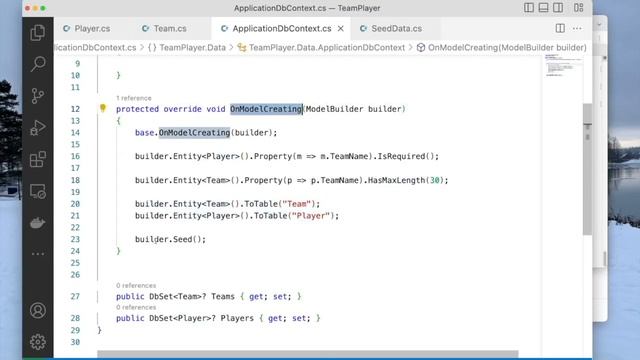Open the Remote Explorer view
The image size is (640, 360).
coord(38,191)
